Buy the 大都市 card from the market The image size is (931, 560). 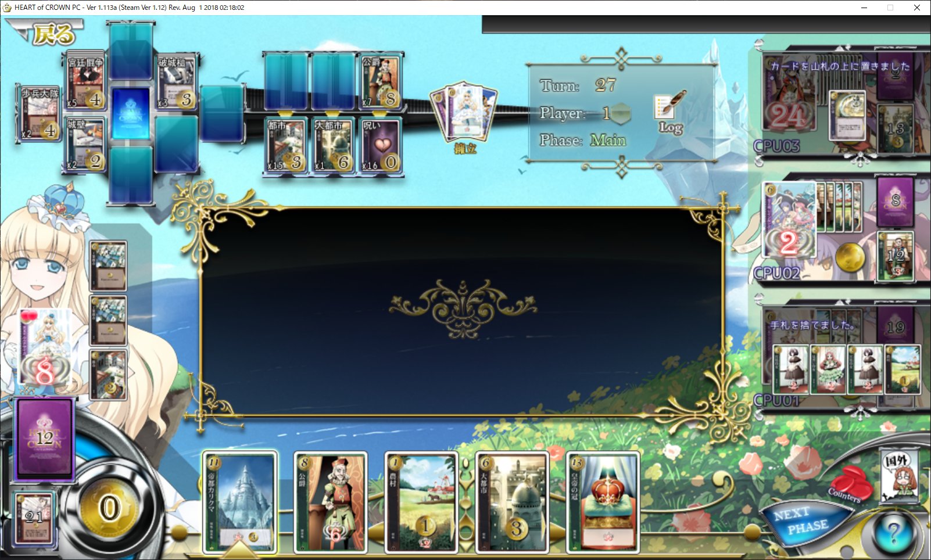click(334, 145)
